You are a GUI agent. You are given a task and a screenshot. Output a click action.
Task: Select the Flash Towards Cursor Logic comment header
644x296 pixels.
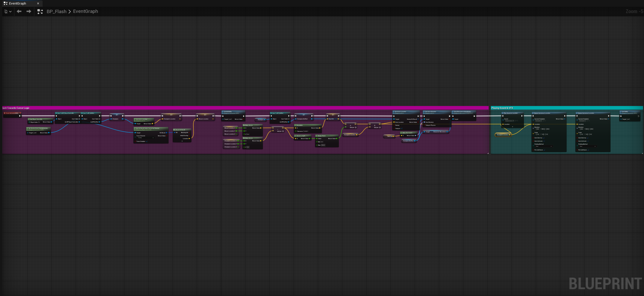(x=245, y=108)
